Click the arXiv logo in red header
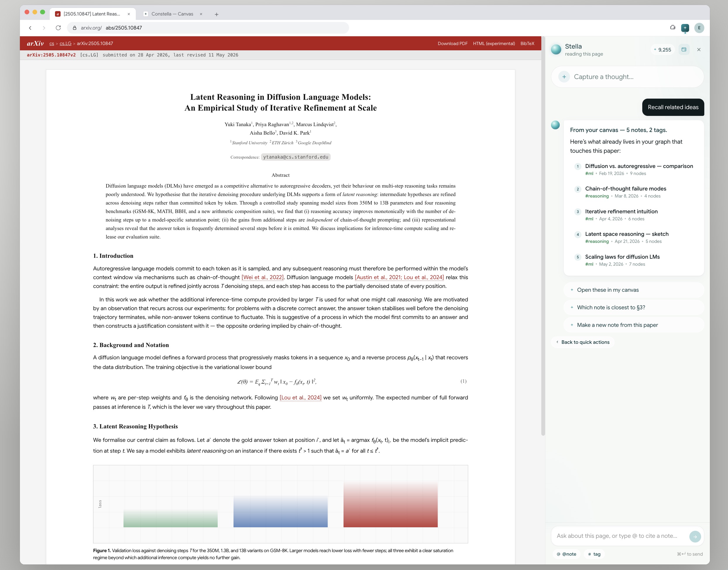Screen dimensions: 728x570 [x=35, y=43]
